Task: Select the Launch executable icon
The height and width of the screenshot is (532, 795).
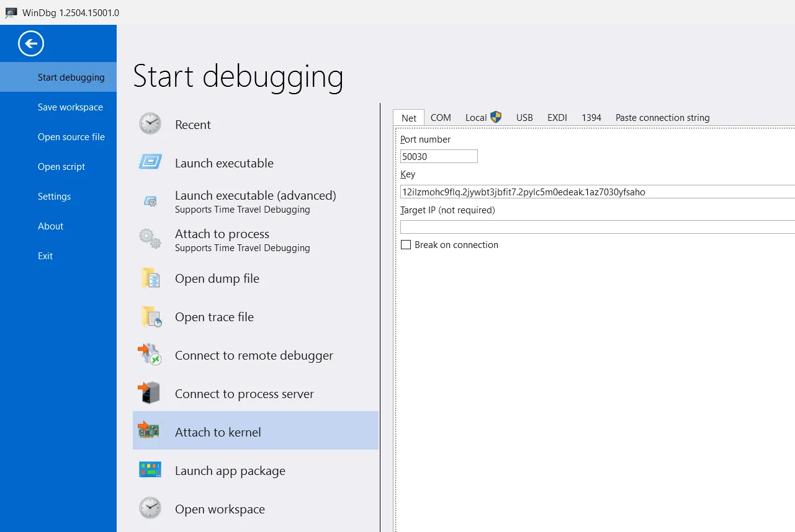Action: coord(150,162)
